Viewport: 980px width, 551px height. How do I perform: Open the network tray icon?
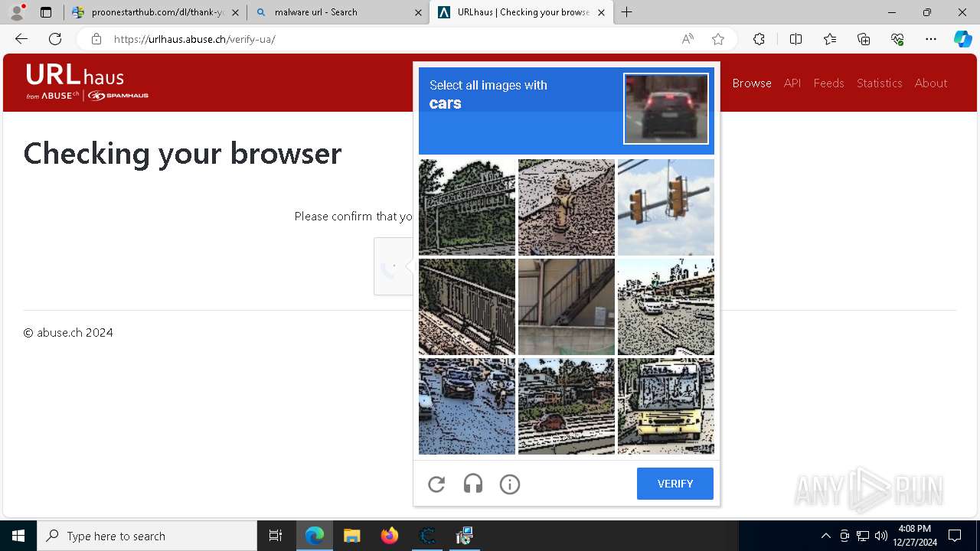(x=863, y=536)
